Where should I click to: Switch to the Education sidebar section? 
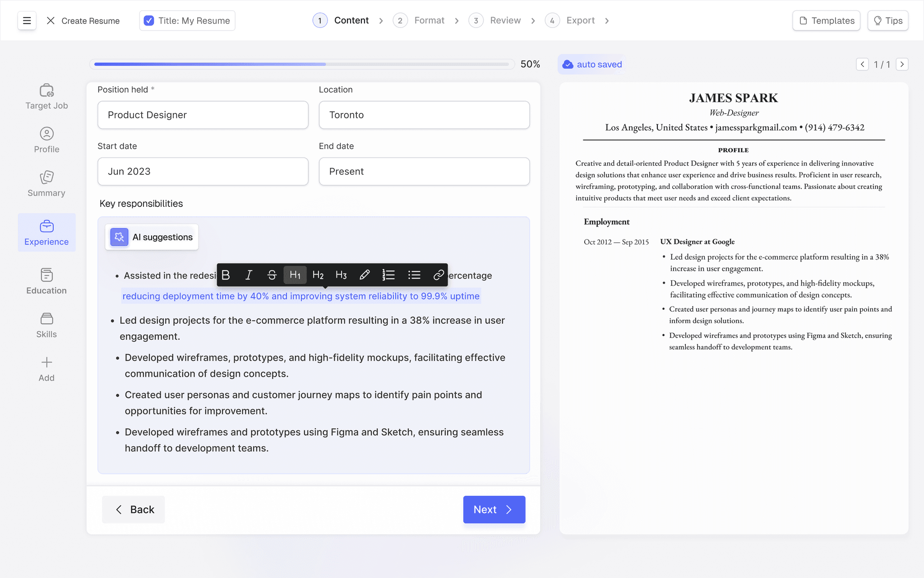coord(46,280)
